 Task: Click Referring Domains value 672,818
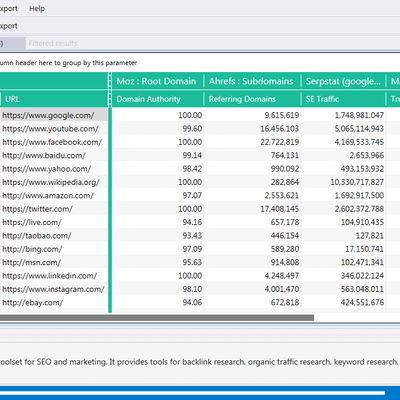click(285, 302)
